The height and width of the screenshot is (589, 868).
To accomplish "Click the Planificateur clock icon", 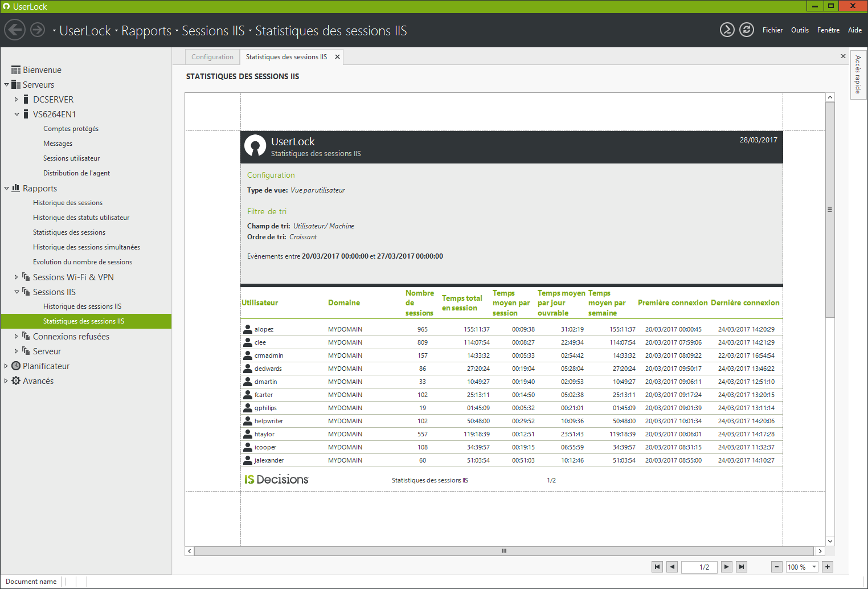I will click(x=16, y=366).
